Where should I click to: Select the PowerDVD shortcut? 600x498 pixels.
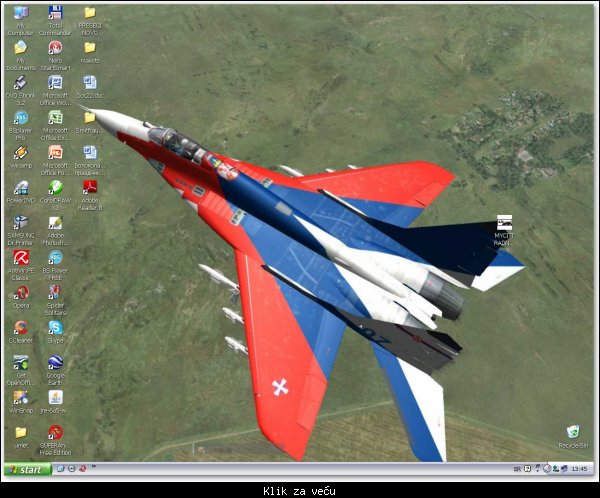click(21, 192)
